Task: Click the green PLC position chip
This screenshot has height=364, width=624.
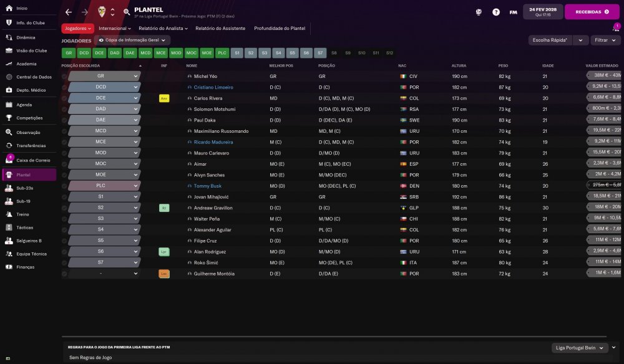Action: tap(222, 53)
